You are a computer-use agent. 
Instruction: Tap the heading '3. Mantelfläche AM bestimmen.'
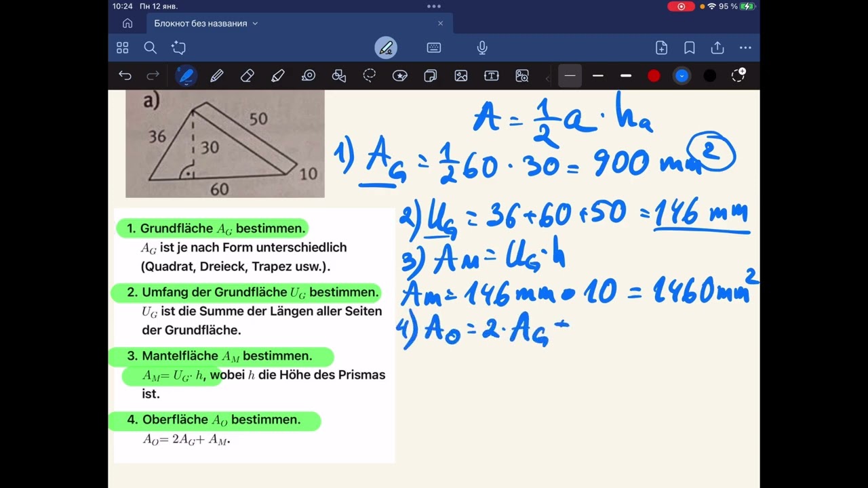(x=220, y=356)
